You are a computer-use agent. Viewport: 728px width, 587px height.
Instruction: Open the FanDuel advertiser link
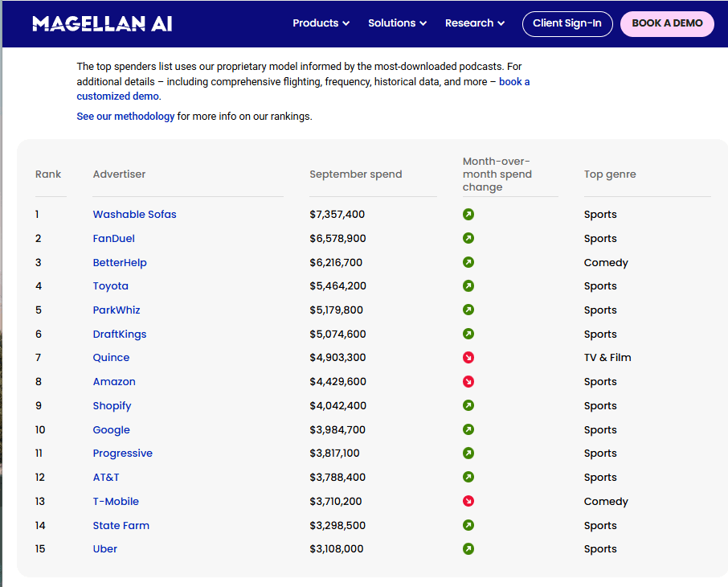point(113,239)
